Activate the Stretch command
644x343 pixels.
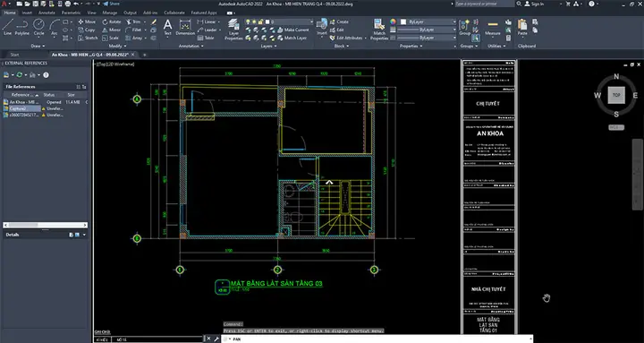point(88,38)
